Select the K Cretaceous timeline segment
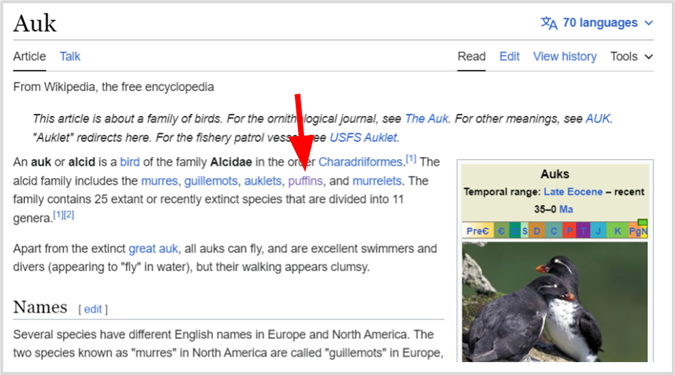Image resolution: width=675 pixels, height=375 pixels. [x=617, y=231]
